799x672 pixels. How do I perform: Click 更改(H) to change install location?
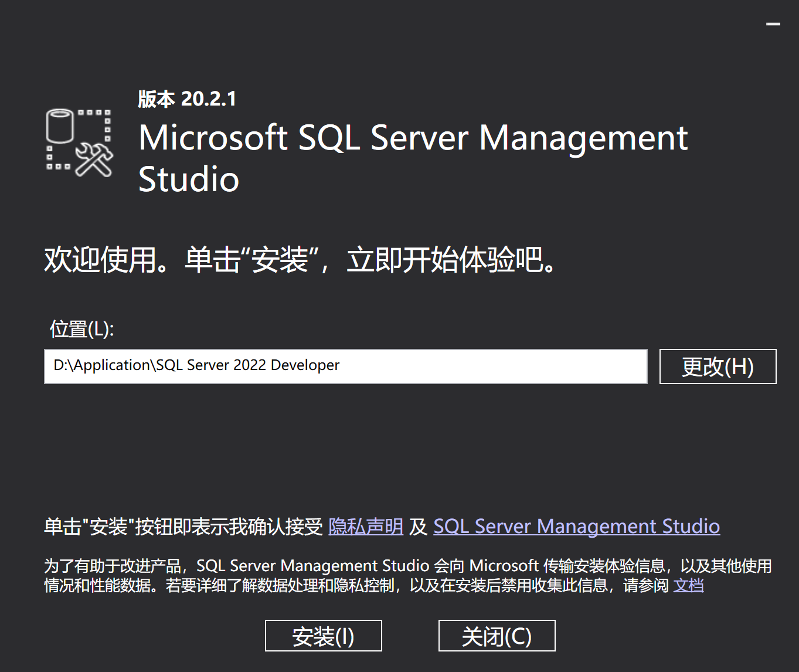click(x=717, y=366)
